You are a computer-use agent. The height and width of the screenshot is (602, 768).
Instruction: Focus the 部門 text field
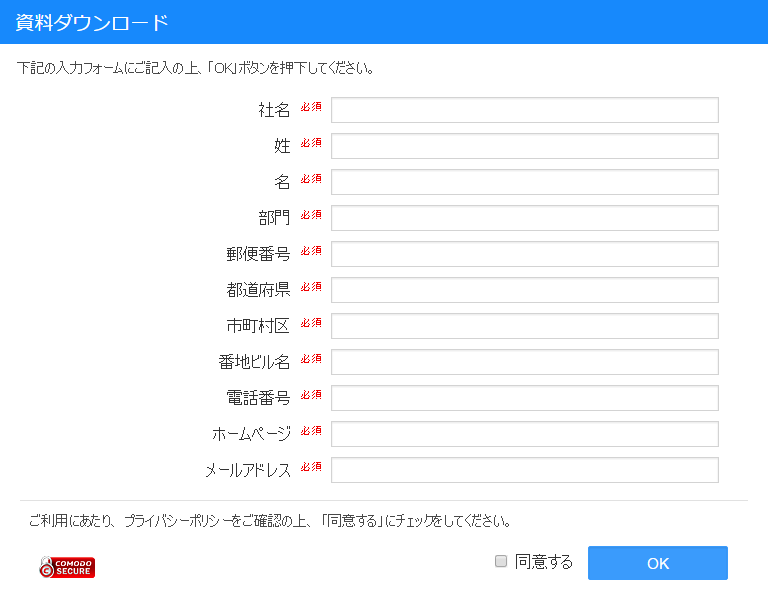point(525,218)
